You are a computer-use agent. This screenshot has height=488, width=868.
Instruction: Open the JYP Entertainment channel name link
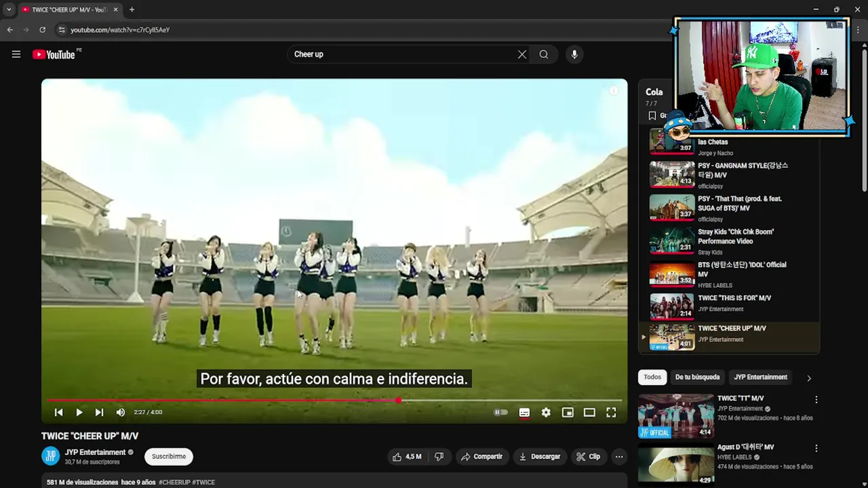(x=95, y=452)
